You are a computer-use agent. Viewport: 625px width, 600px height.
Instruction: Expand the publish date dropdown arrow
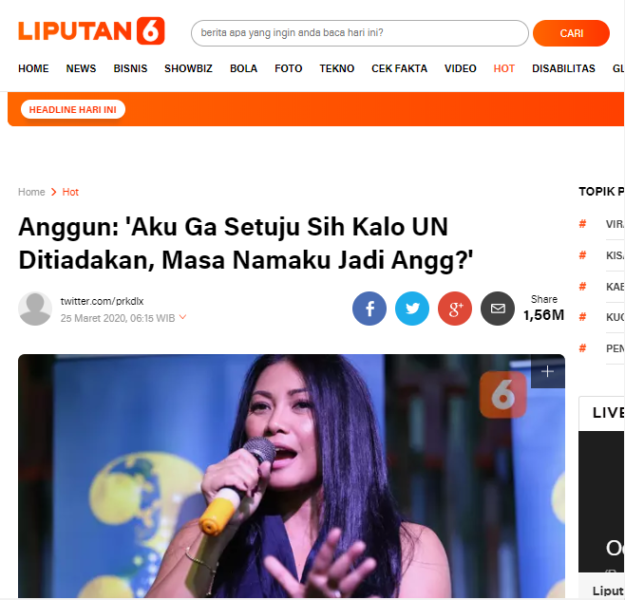183,317
